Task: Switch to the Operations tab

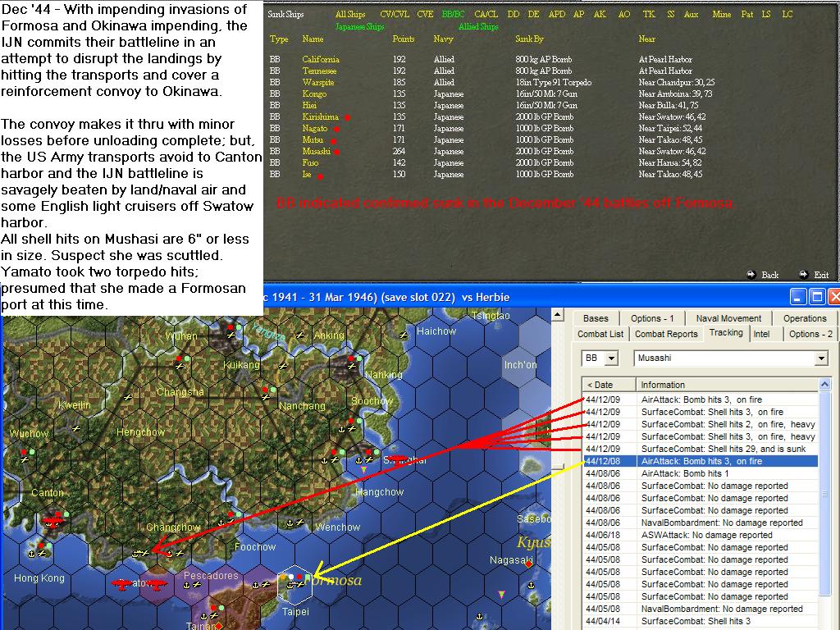Action: (805, 318)
